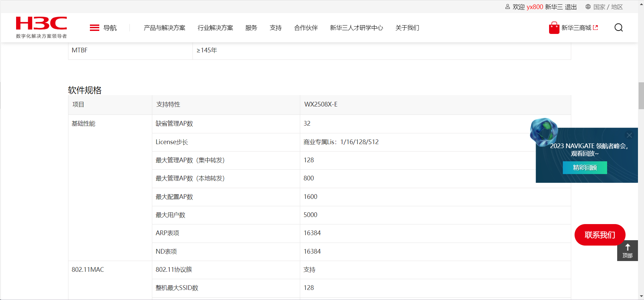Open the 支持 menu
The image size is (644, 300).
click(276, 28)
